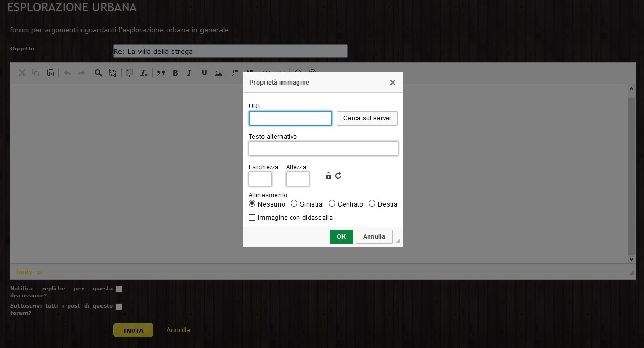Click into the URL input field

click(290, 118)
